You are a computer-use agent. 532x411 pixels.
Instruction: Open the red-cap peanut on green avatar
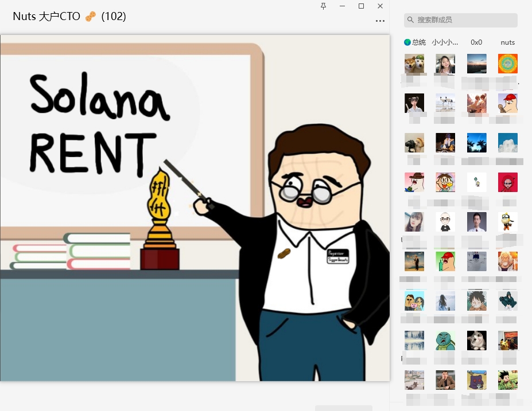coord(445,261)
